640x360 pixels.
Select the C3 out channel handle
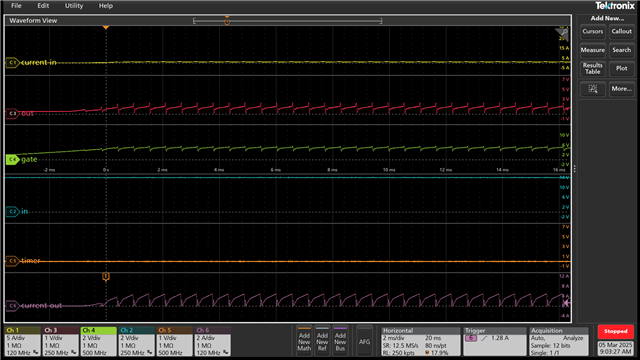pos(12,113)
